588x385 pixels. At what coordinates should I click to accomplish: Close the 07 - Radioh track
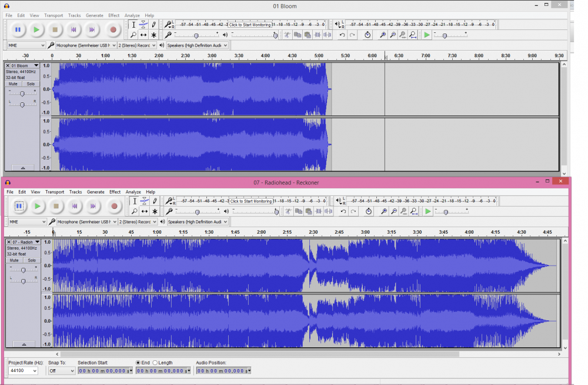(x=9, y=243)
